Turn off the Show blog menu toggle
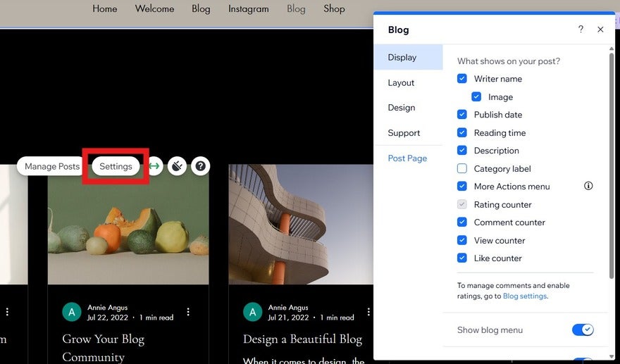 point(582,330)
